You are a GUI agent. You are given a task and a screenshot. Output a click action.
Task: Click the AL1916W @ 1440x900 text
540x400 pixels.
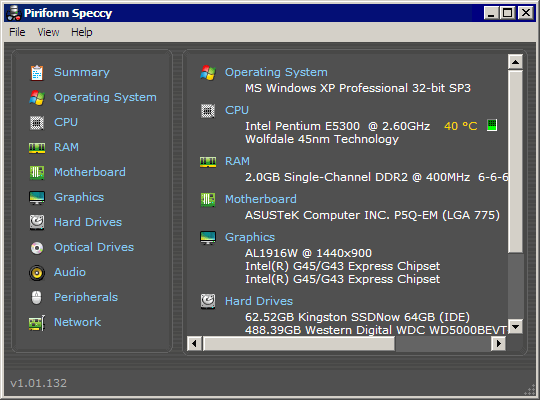pyautogui.click(x=309, y=253)
